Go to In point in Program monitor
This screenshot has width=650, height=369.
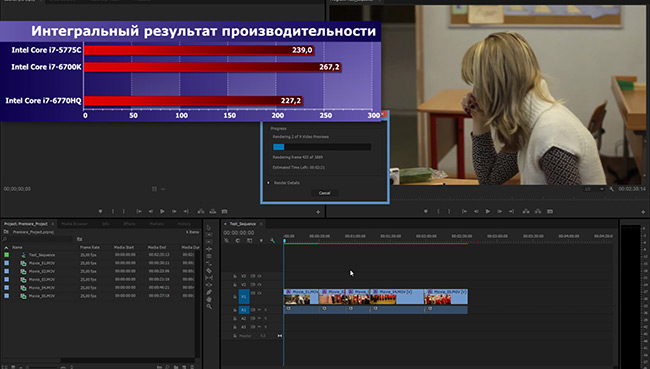tap(464, 211)
